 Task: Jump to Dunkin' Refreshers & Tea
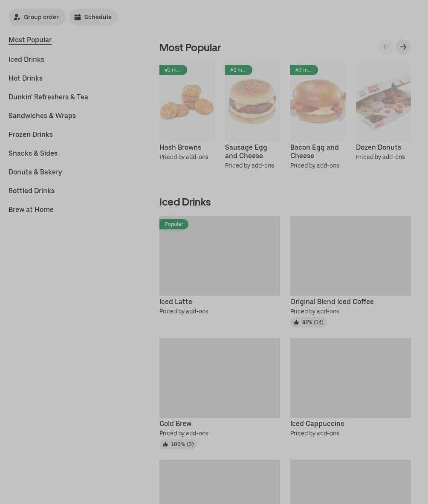click(48, 97)
